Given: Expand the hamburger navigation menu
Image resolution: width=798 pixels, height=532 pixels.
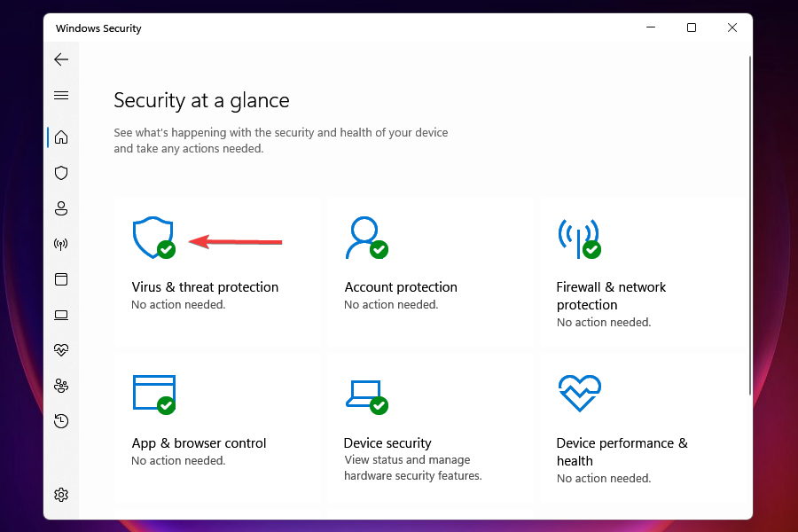Looking at the screenshot, I should pos(61,95).
